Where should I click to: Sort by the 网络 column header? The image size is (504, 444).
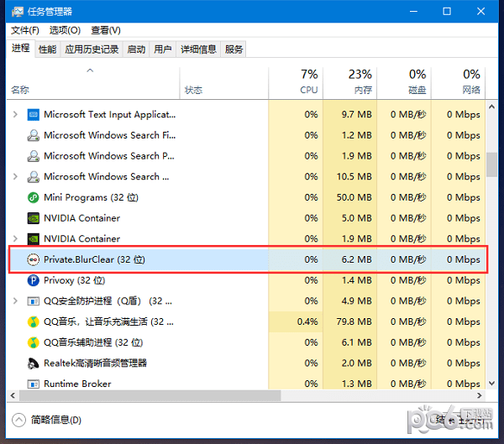tap(459, 83)
